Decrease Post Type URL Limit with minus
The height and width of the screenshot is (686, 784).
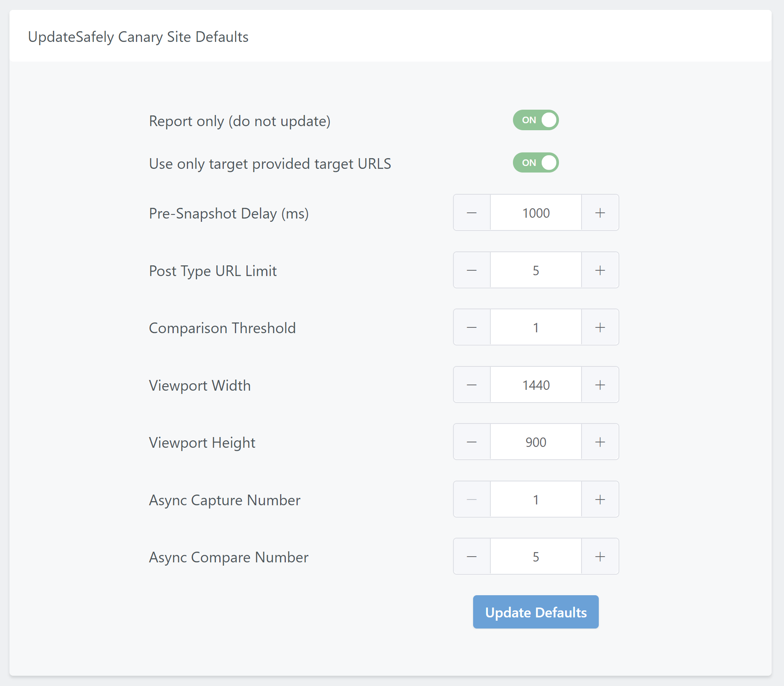[x=472, y=270]
